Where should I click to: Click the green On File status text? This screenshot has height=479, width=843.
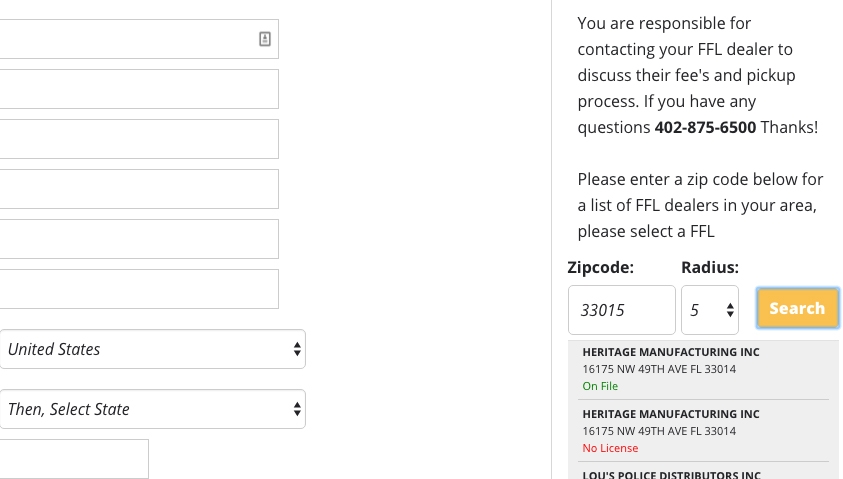600,386
